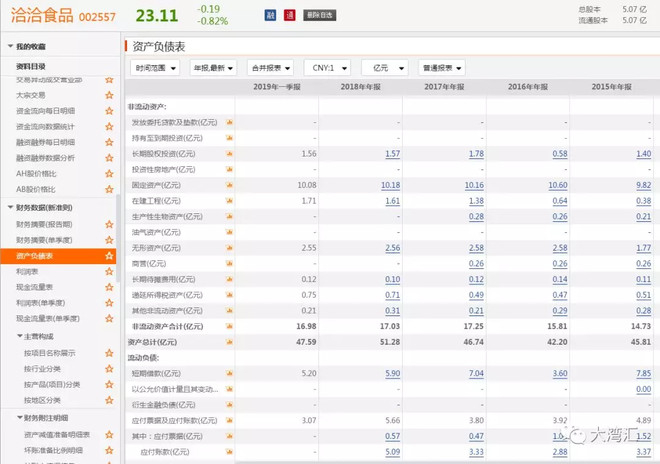Click the red 通 icon beside the stock price
The image size is (660, 464).
[x=289, y=16]
